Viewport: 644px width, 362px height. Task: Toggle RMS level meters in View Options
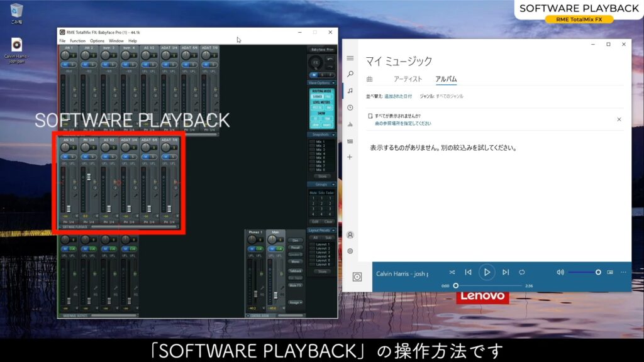329,107
